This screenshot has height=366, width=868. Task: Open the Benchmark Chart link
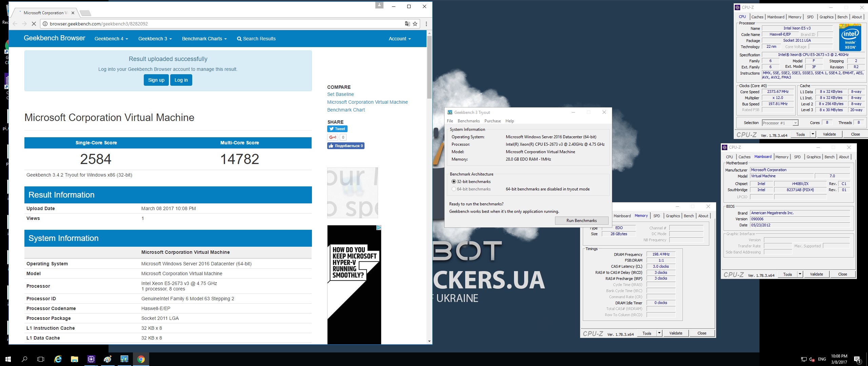[346, 110]
